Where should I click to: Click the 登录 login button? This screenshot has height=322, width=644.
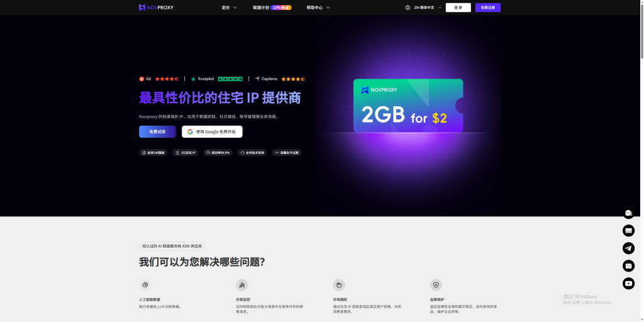458,8
